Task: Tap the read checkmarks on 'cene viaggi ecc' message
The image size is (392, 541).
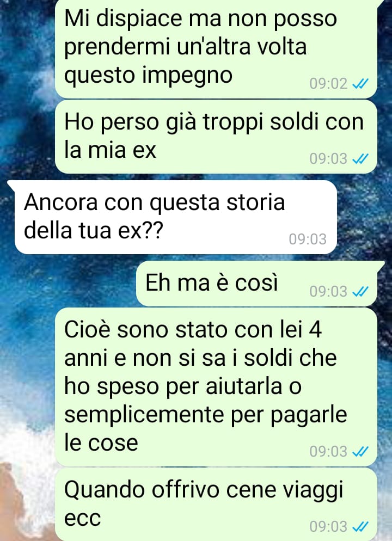Action: click(360, 526)
